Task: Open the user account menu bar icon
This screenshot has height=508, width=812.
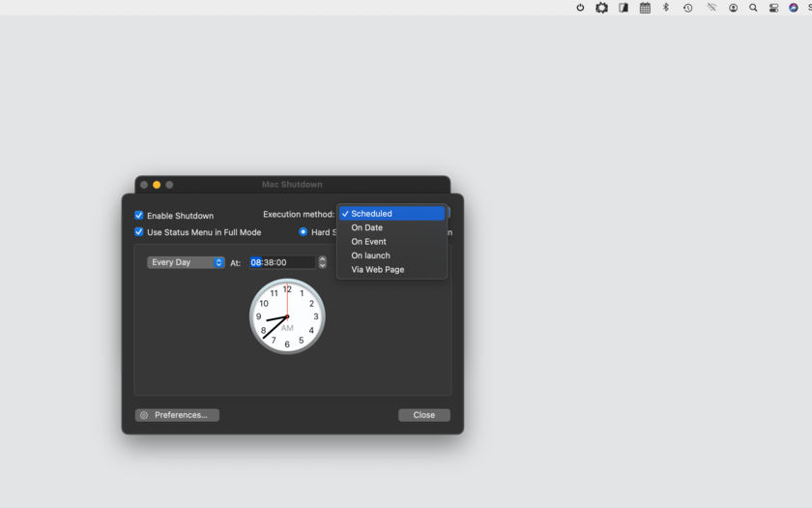Action: click(734, 8)
